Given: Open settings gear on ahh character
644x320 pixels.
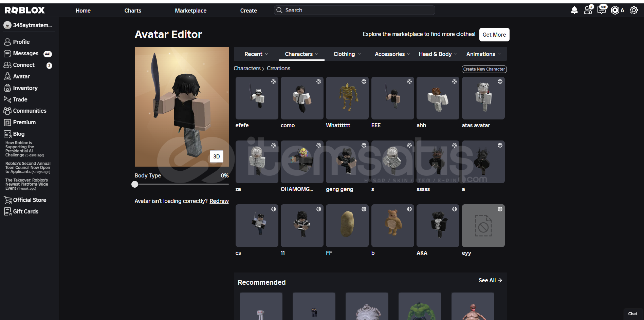Looking at the screenshot, I should 454,81.
